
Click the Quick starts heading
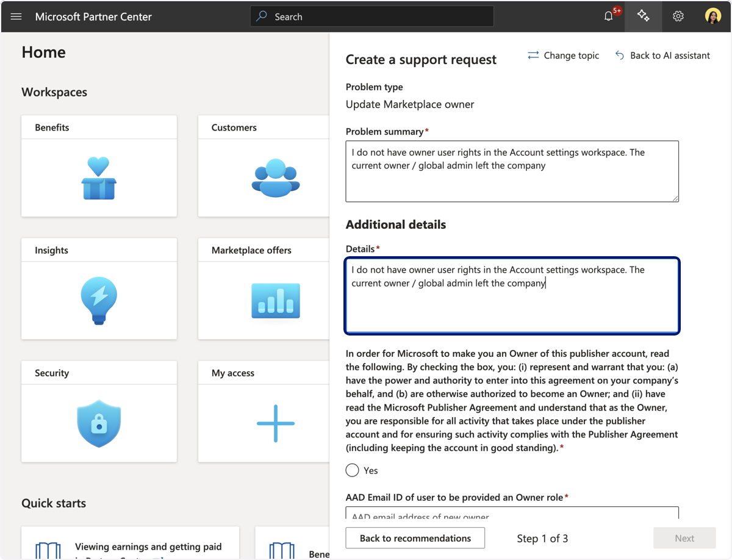(x=54, y=503)
